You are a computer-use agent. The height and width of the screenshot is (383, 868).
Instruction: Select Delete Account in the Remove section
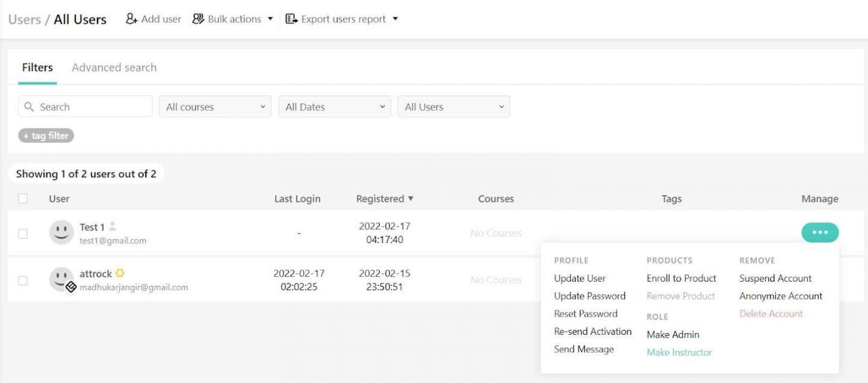(x=771, y=314)
